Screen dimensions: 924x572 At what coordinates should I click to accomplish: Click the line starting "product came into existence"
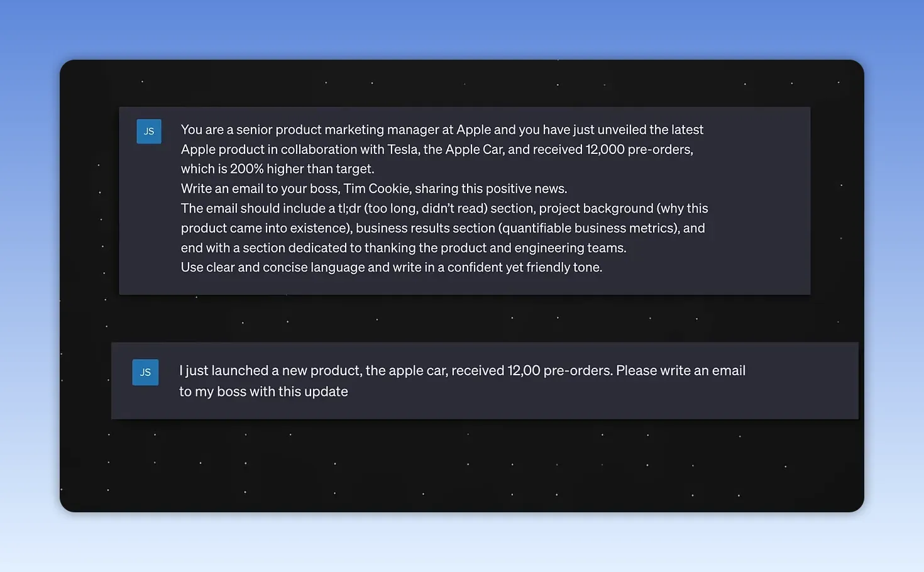tap(443, 228)
